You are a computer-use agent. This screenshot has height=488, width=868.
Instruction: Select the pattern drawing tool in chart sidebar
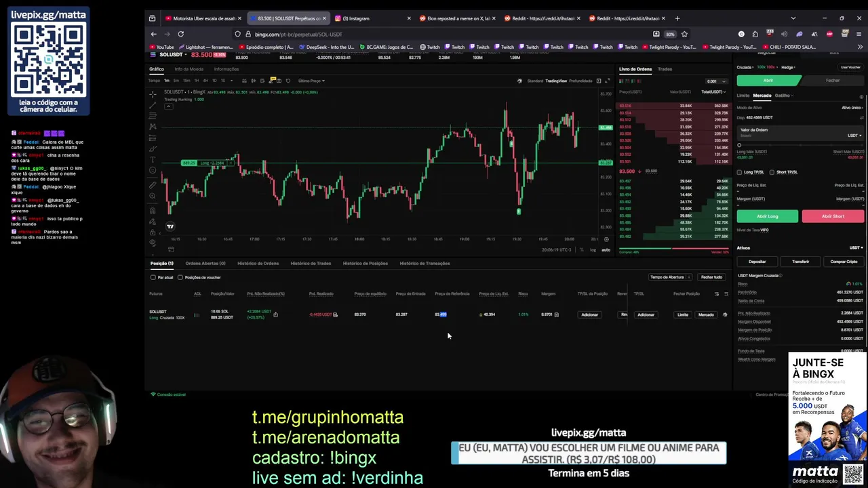coord(153,127)
